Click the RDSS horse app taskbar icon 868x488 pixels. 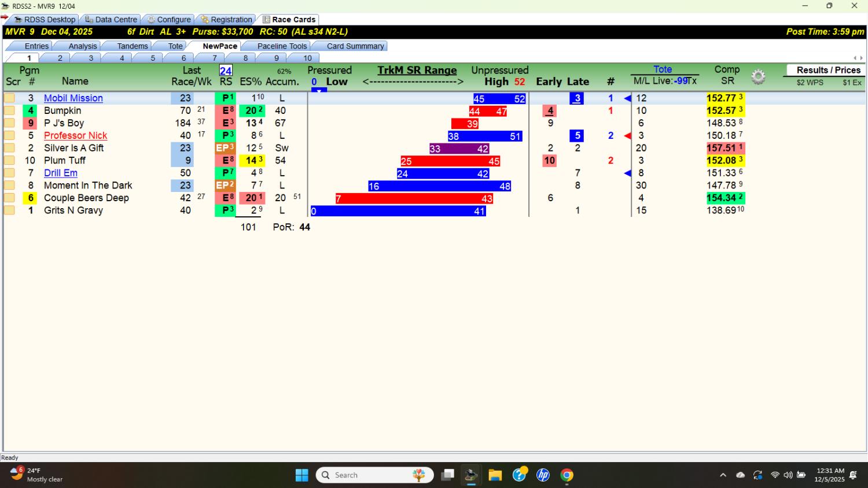471,475
